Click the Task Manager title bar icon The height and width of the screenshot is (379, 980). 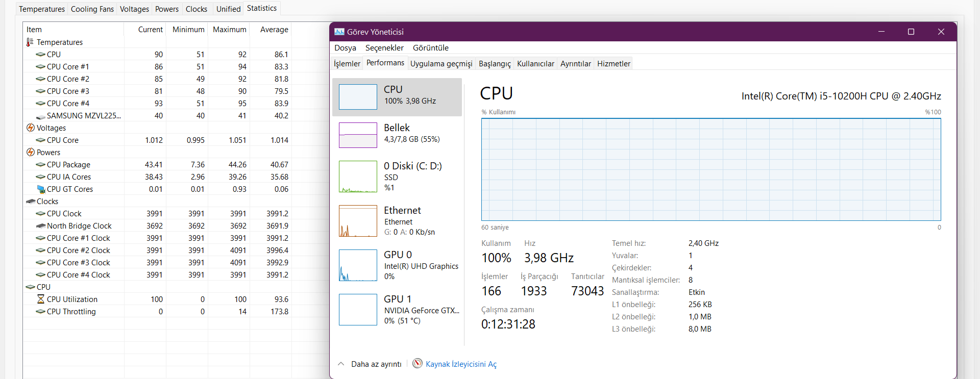[339, 32]
